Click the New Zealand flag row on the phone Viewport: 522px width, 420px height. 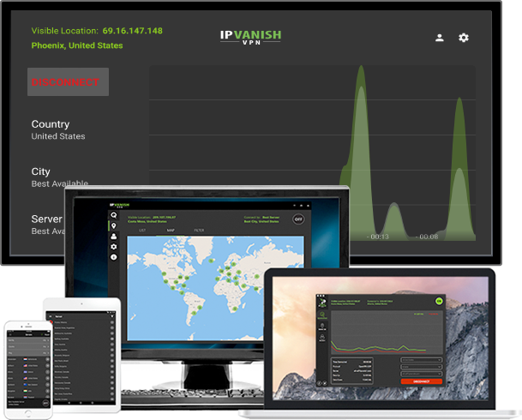[28, 385]
